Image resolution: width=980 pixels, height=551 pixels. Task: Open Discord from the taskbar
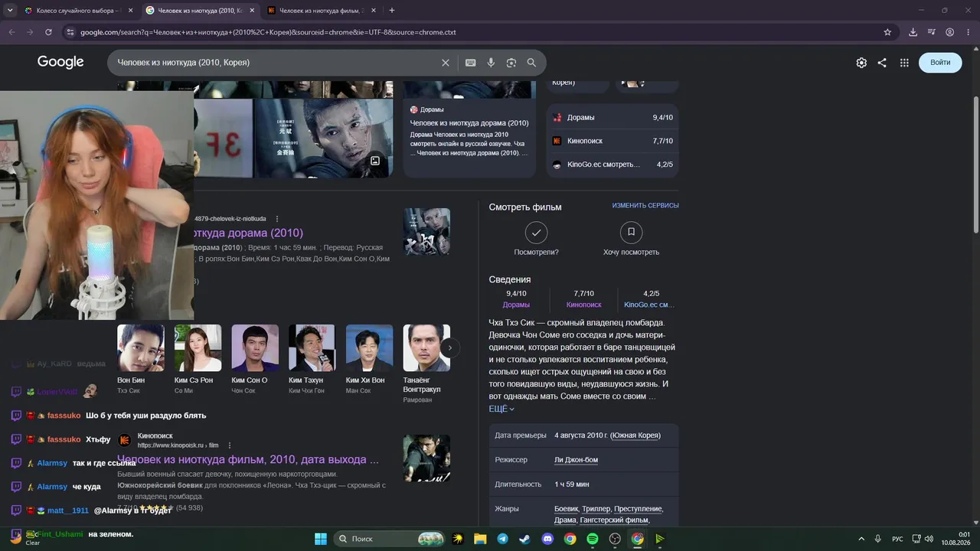[x=547, y=539]
